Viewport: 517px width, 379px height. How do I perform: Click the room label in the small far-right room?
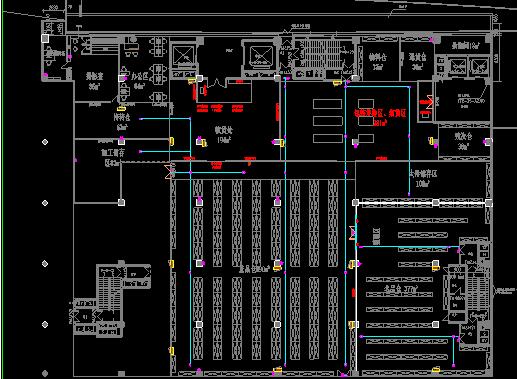point(463,141)
